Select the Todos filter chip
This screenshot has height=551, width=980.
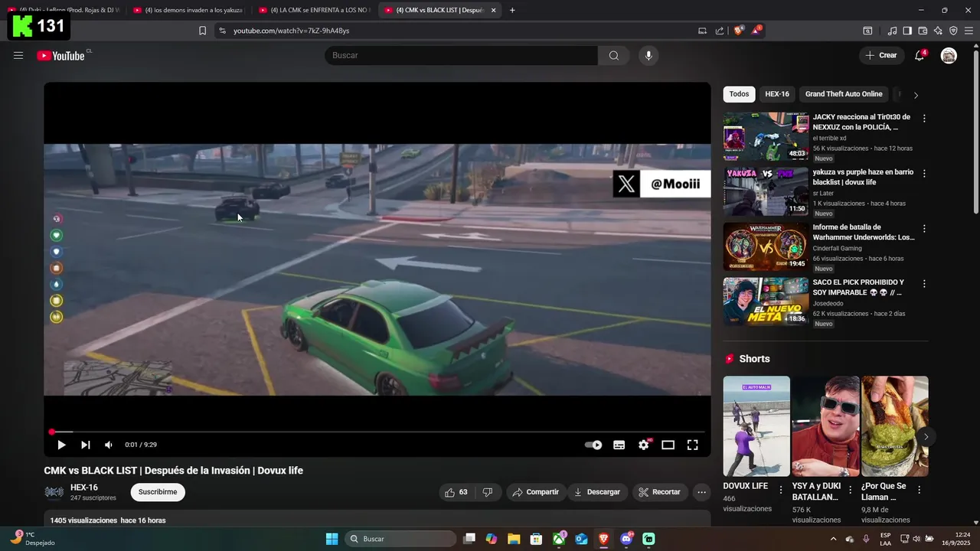tap(739, 94)
